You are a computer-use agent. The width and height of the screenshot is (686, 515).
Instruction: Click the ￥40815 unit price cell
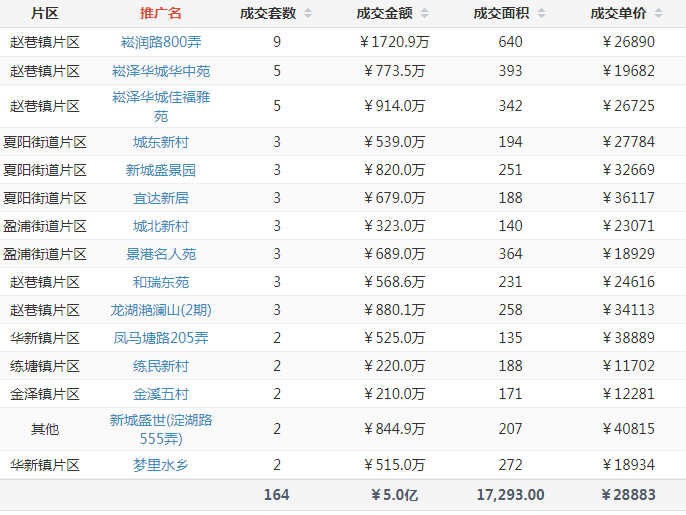pyautogui.click(x=628, y=429)
